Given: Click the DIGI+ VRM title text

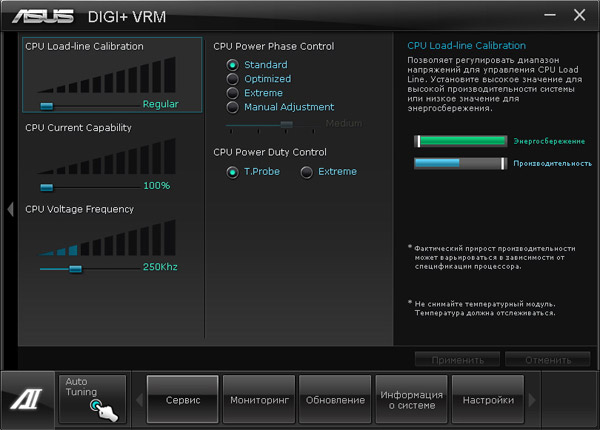Looking at the screenshot, I should tap(127, 17).
